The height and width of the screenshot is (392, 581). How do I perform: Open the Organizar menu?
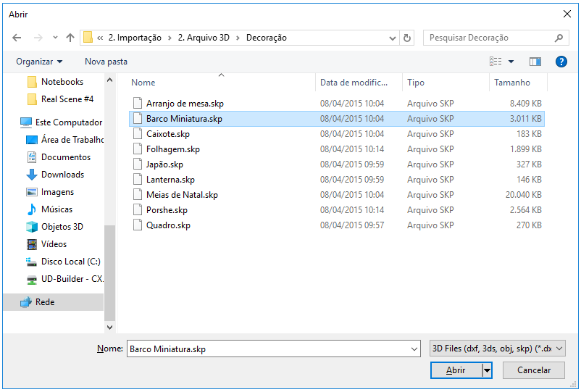pos(39,62)
